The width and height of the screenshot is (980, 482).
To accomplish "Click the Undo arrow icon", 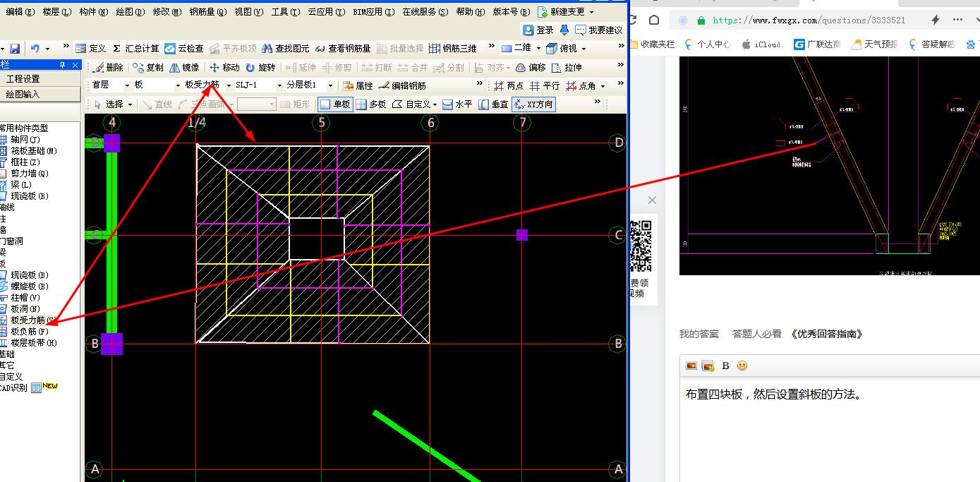I will [x=35, y=48].
